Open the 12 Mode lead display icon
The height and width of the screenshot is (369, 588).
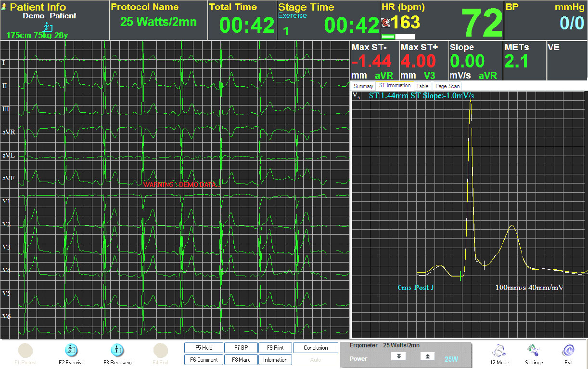(x=499, y=350)
